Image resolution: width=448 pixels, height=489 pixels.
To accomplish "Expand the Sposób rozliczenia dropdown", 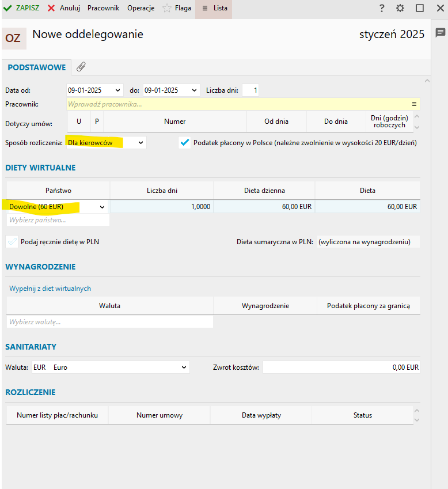I will tap(141, 142).
